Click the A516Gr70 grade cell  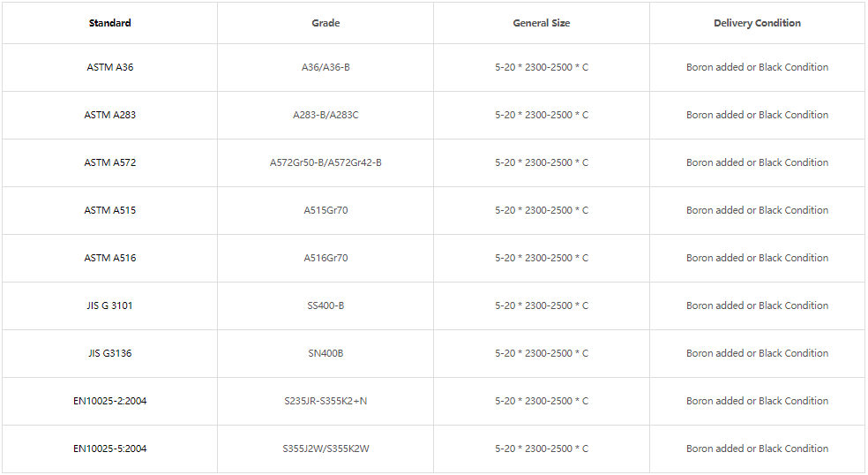325,258
